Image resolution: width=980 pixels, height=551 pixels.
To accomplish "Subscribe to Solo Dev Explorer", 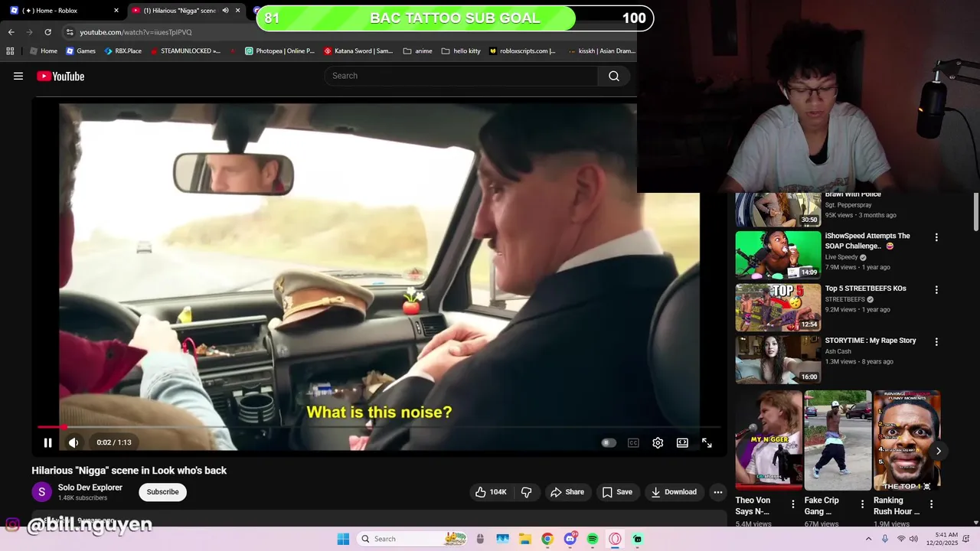I will click(162, 492).
